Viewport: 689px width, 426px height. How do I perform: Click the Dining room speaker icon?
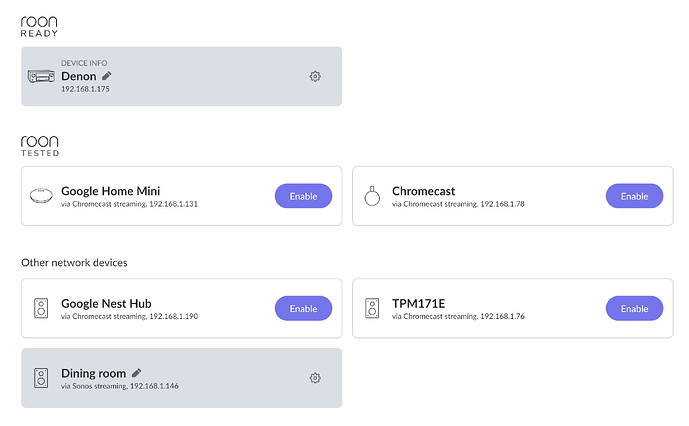click(x=41, y=378)
